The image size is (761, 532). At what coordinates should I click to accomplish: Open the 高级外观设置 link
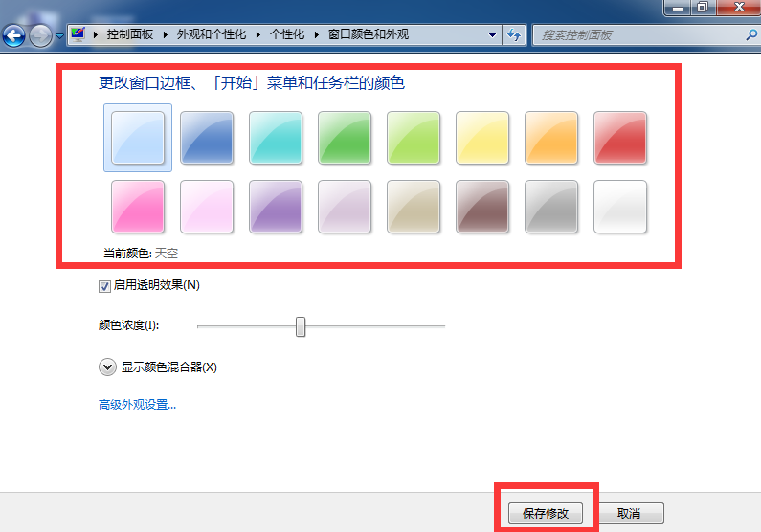tap(137, 405)
